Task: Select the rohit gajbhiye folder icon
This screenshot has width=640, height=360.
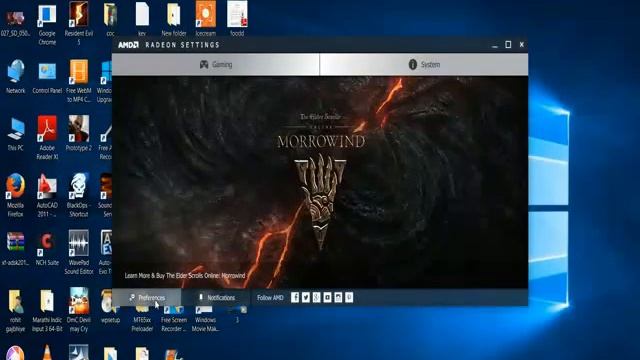Action: point(16,310)
